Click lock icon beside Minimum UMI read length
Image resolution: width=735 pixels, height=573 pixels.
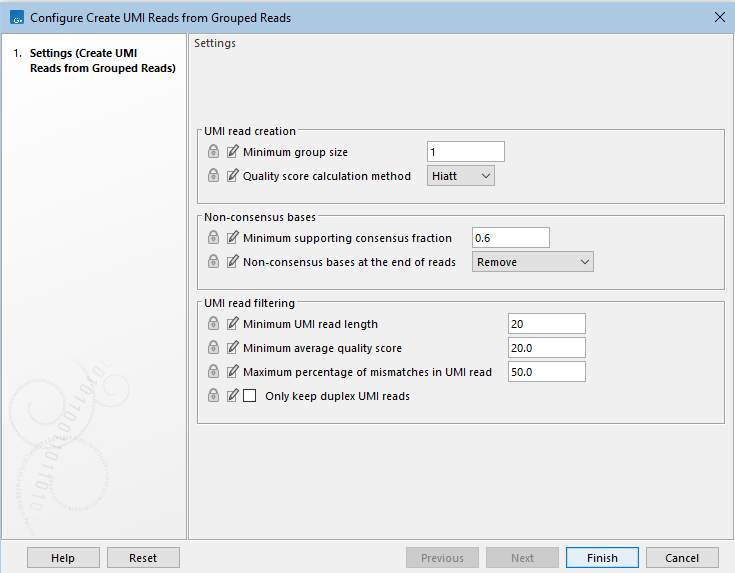(213, 324)
